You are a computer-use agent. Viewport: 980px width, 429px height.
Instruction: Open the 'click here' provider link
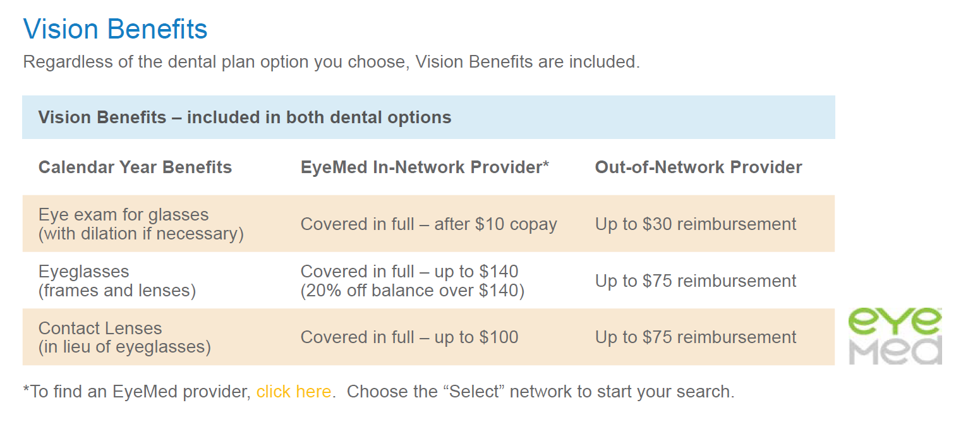tap(294, 392)
